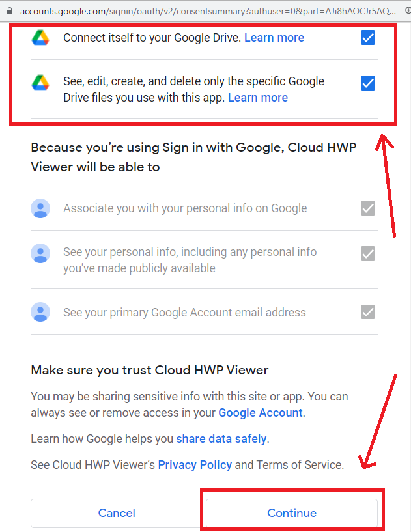
Task: Click the profile icon beside primary email address
Action: [x=40, y=313]
